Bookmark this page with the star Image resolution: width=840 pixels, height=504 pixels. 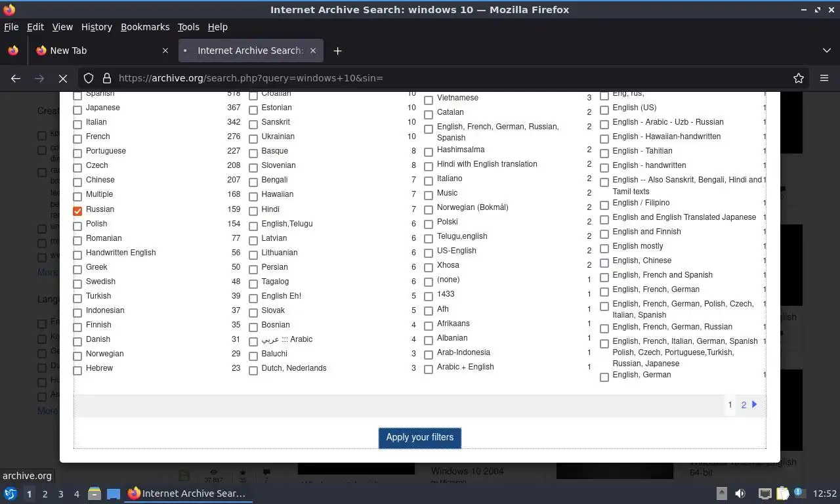799,78
